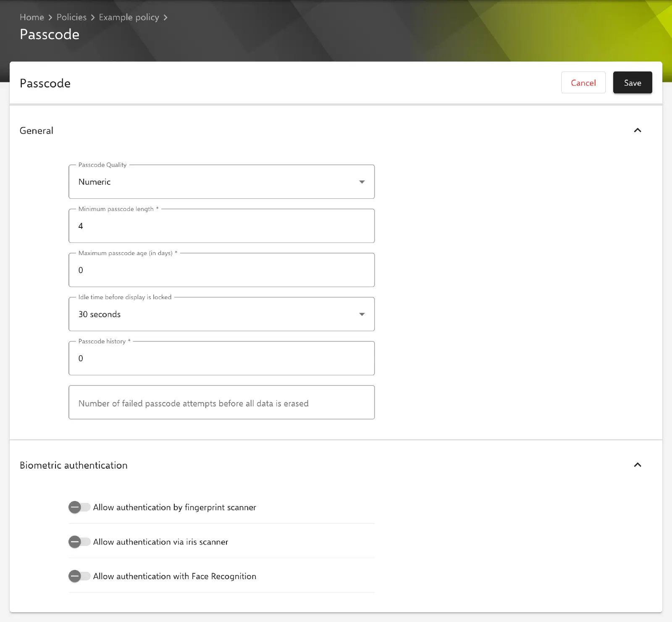Open the Example policy breadcrumb
This screenshot has width=672, height=622.
(129, 17)
